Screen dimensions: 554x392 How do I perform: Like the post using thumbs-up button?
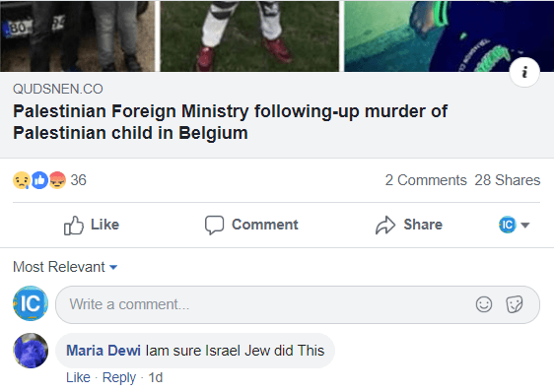point(92,225)
